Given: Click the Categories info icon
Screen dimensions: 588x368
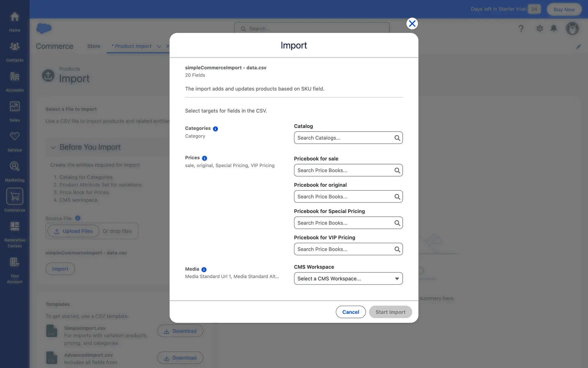Looking at the screenshot, I should (215, 129).
